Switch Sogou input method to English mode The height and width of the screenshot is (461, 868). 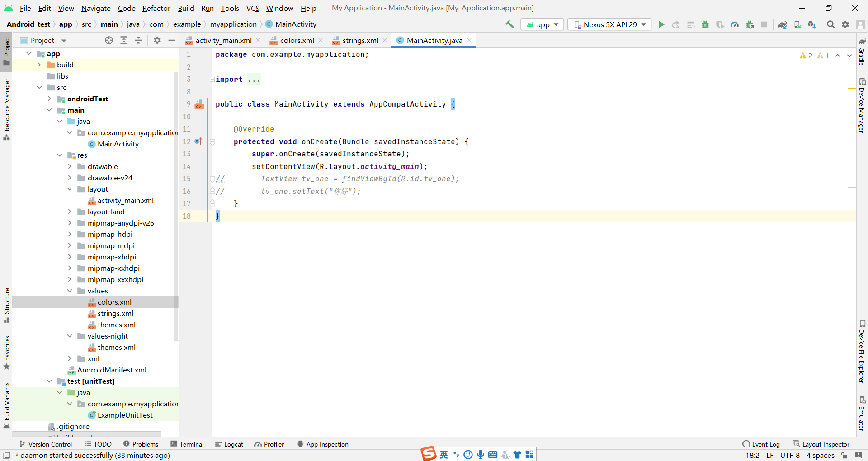click(444, 454)
